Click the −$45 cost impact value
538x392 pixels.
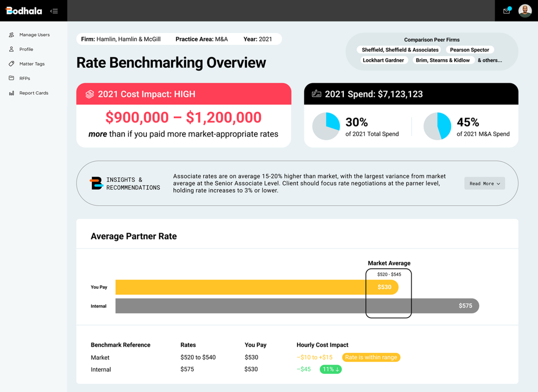(303, 369)
